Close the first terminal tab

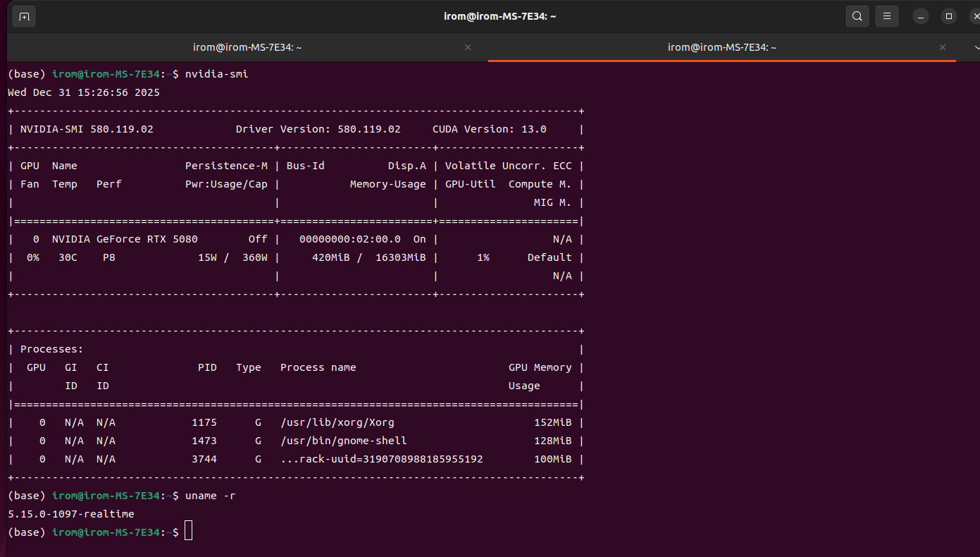(468, 47)
